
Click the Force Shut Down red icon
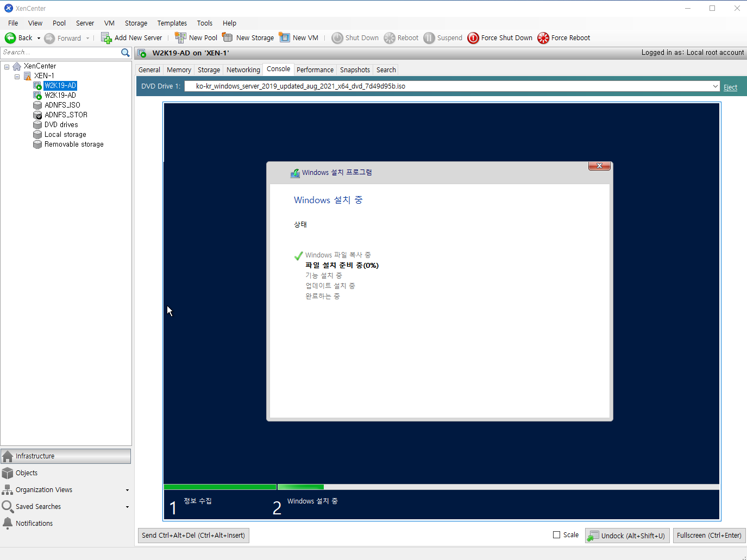473,38
